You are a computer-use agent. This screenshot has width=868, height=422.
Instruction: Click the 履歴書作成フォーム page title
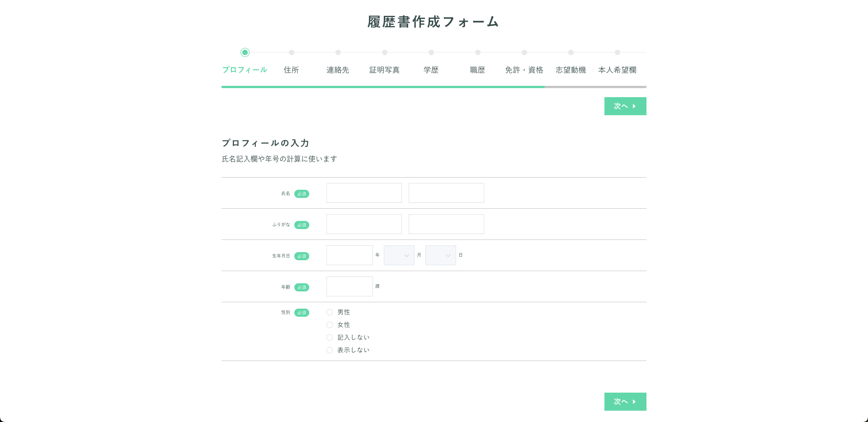point(433,22)
